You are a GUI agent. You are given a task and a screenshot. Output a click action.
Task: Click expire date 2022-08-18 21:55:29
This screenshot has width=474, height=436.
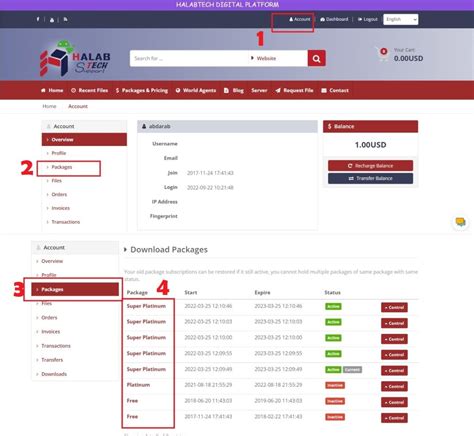click(278, 385)
